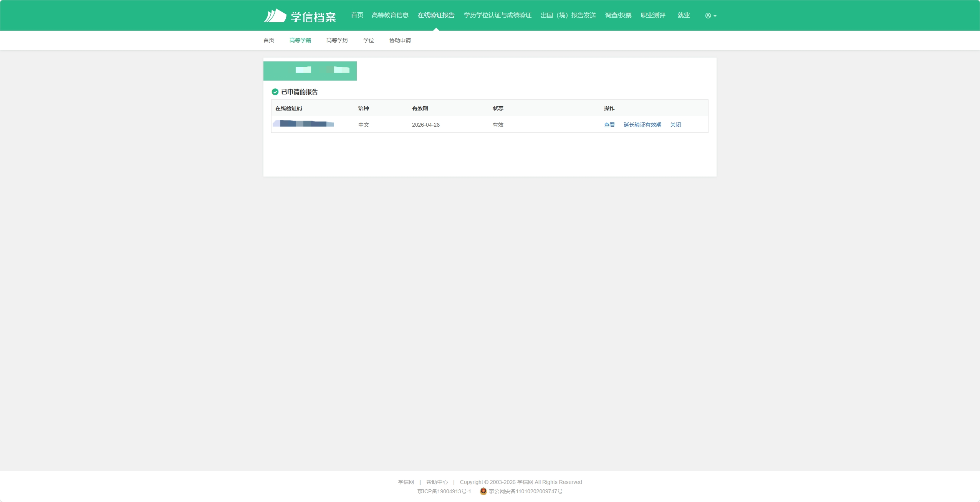Open 学历学位认证与成绩验证 page
This screenshot has height=502, width=980.
click(497, 15)
